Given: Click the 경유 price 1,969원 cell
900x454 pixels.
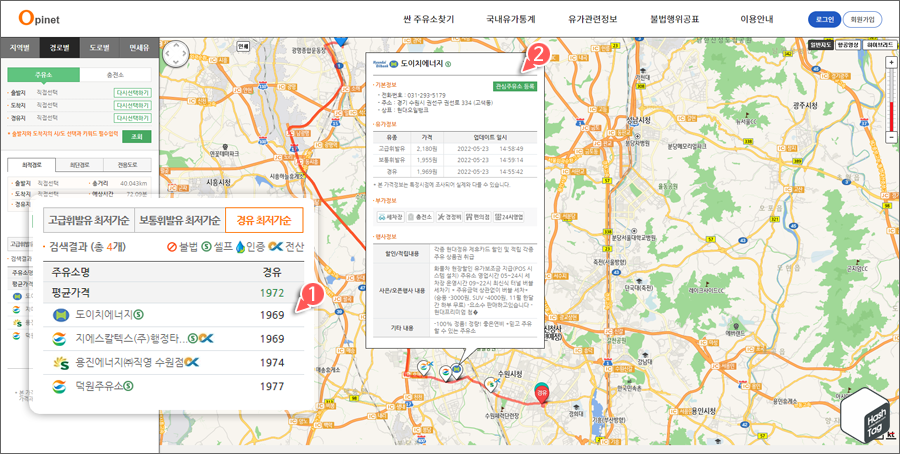Looking at the screenshot, I should point(426,171).
